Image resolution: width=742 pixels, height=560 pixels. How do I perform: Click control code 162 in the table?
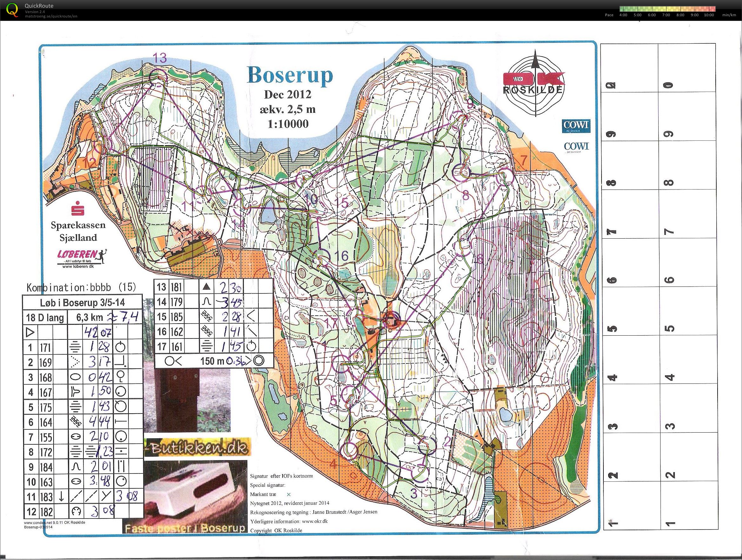click(x=176, y=331)
